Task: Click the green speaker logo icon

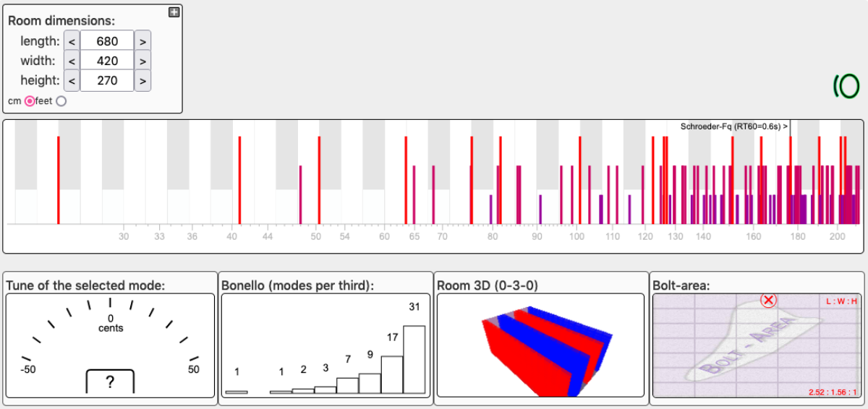Action: point(844,86)
